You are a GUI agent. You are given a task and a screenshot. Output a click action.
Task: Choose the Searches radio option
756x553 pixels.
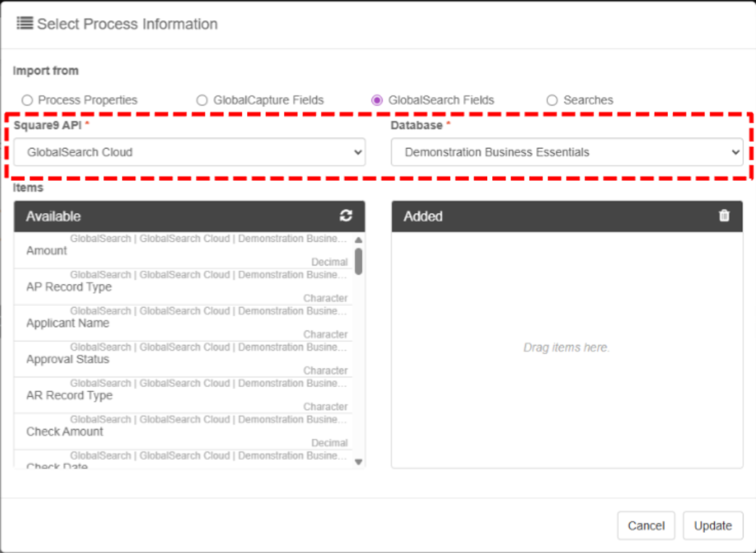click(x=552, y=100)
